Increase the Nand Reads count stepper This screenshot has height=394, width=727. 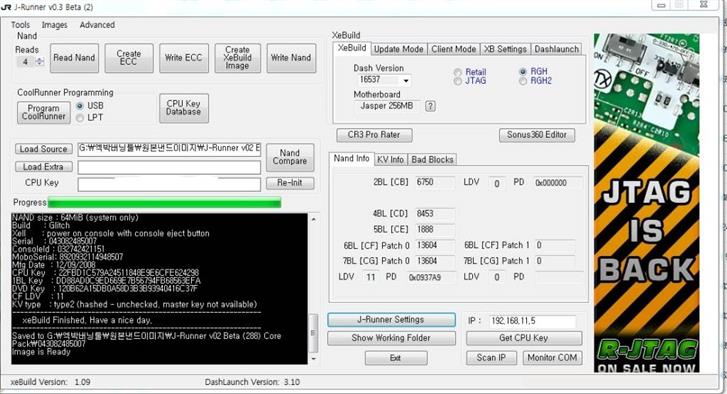40,59
